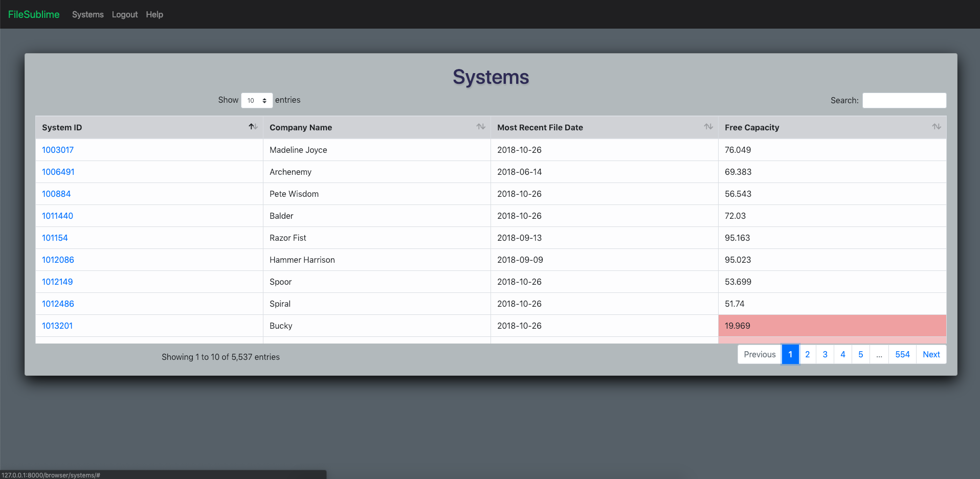The width and height of the screenshot is (980, 479).
Task: Go to pagination page 3
Action: click(825, 354)
